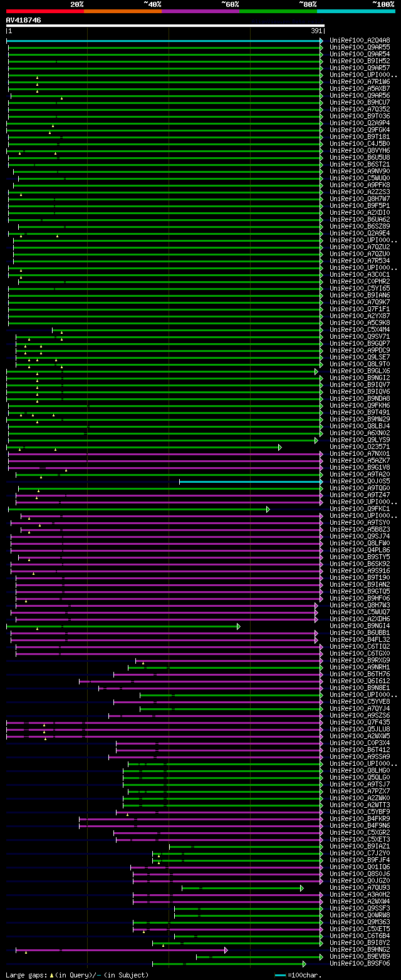Click the purple ~60% legend segment
401x980 pixels.
[x=200, y=11]
